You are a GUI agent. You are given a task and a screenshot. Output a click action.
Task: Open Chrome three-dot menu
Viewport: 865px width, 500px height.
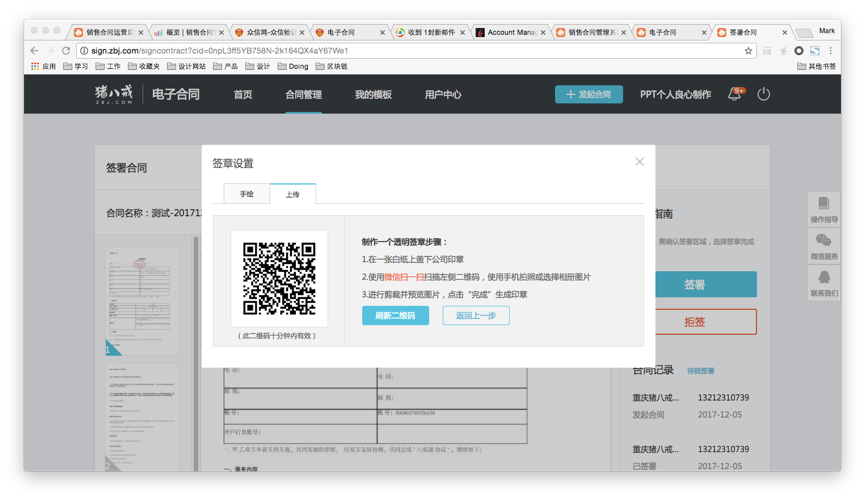[831, 51]
